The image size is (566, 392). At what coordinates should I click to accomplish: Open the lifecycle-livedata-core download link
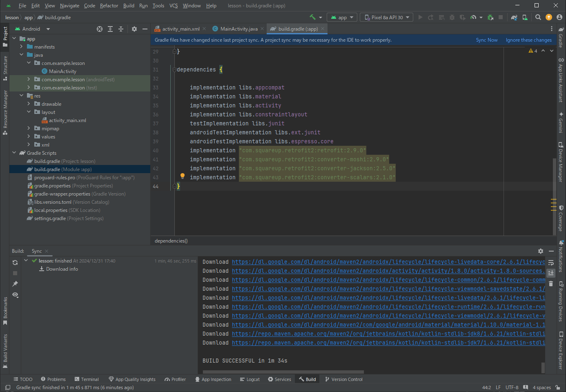coord(388,262)
